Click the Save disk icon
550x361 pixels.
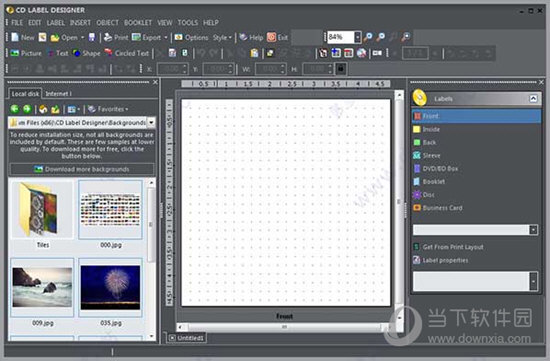pos(92,37)
